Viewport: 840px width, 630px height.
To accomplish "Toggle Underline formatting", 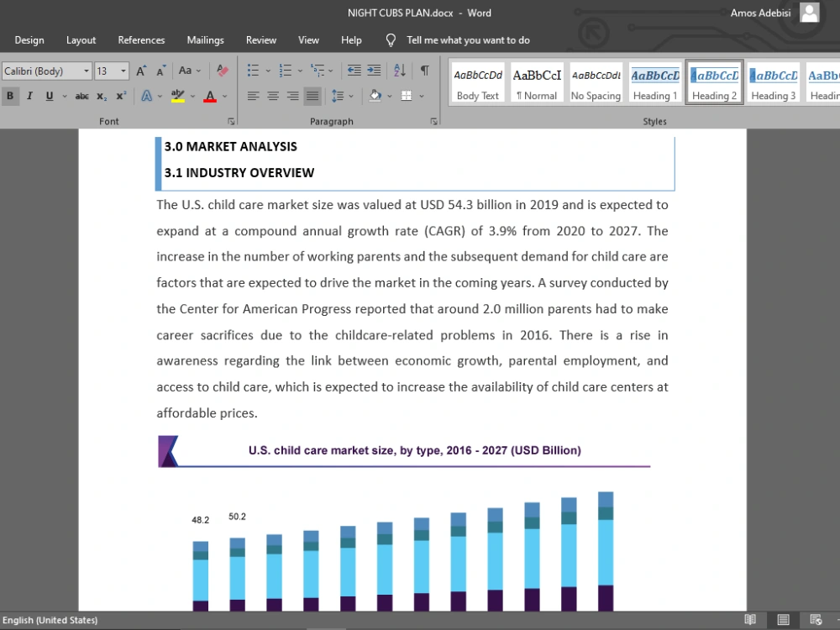I will 50,96.
